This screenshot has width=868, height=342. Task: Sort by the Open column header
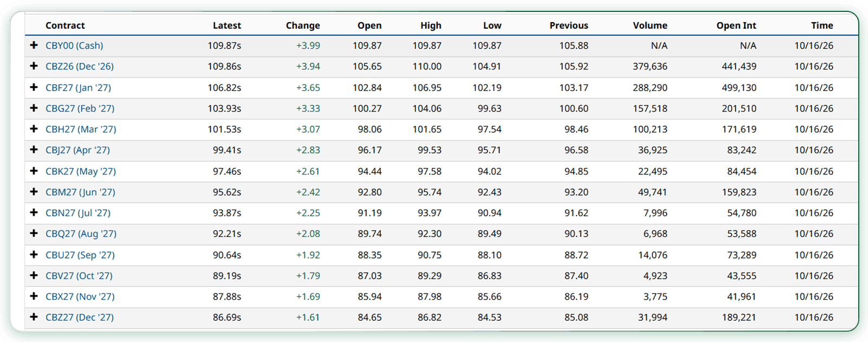tap(369, 25)
